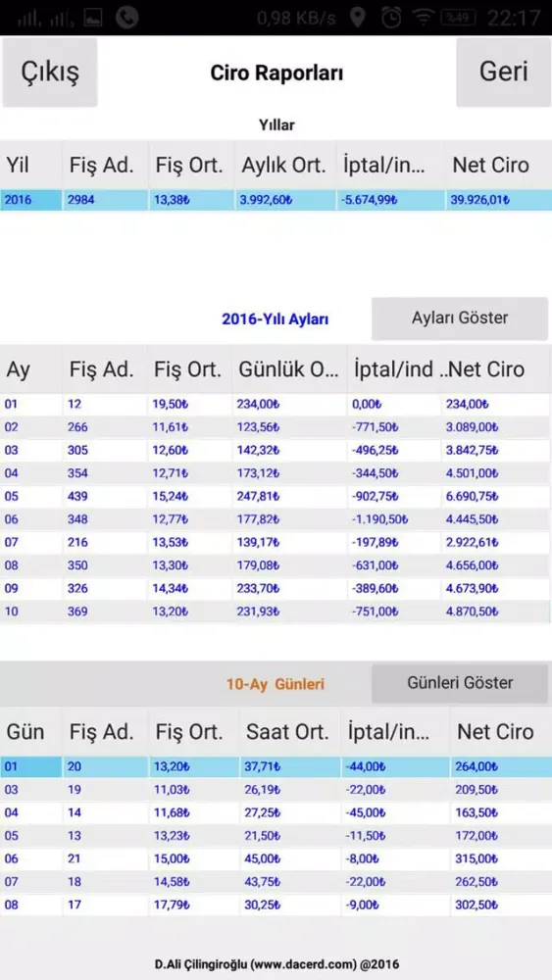Tap the battery indicator icon
This screenshot has height=980, width=552.
pos(459,18)
